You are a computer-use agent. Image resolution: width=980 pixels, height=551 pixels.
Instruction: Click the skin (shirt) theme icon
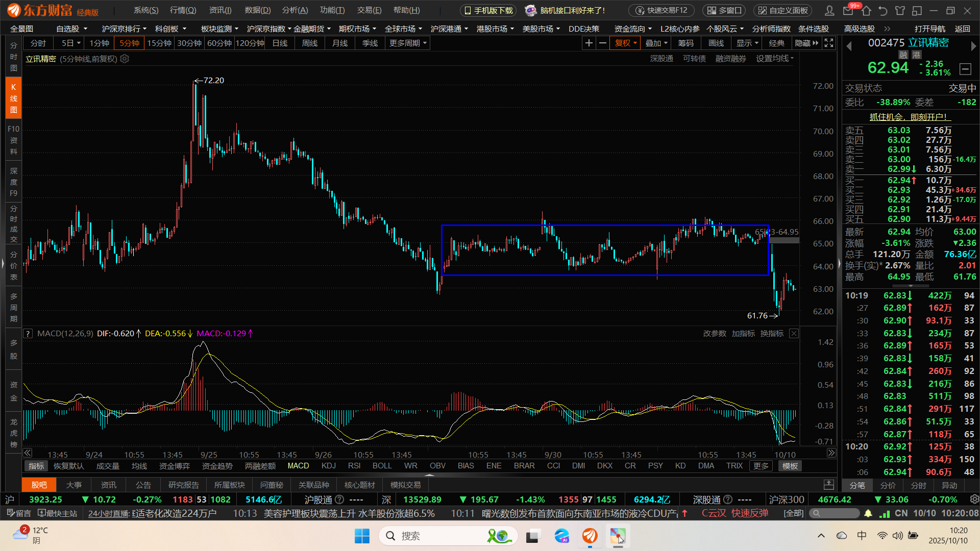point(900,10)
